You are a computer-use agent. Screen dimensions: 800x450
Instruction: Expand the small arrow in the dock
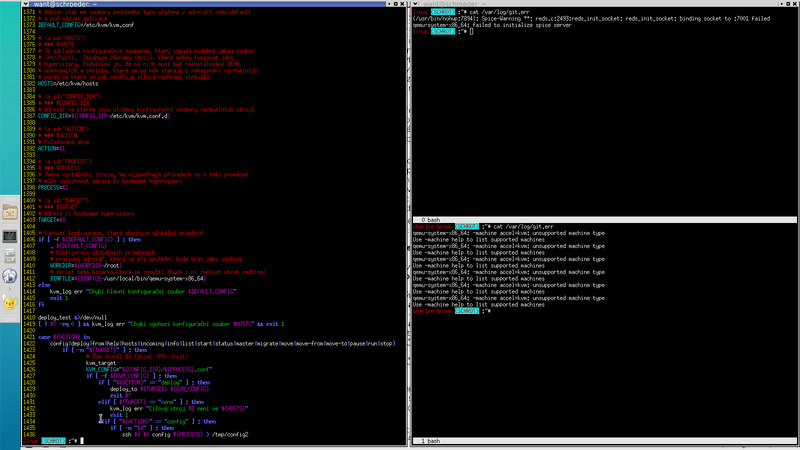(10, 289)
